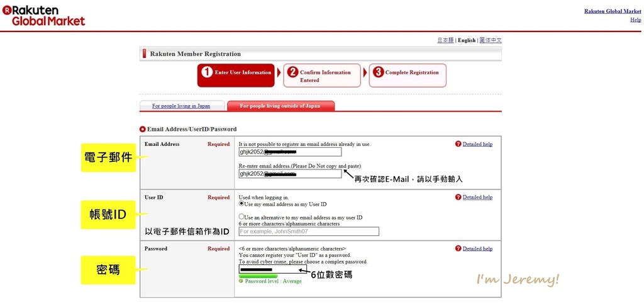Viewport: 644px width, 304px height.
Task: Click the step 2 Confirm Information icon
Action: [292, 72]
